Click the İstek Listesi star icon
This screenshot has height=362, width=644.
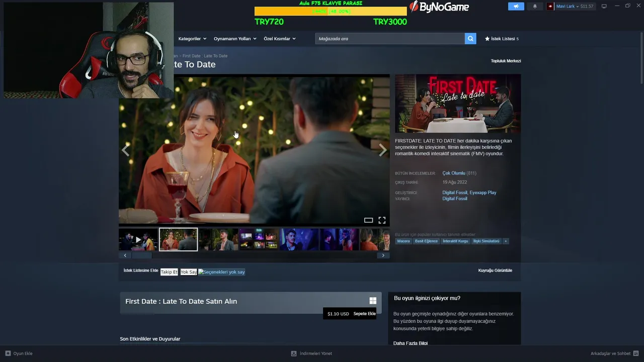[487, 39]
